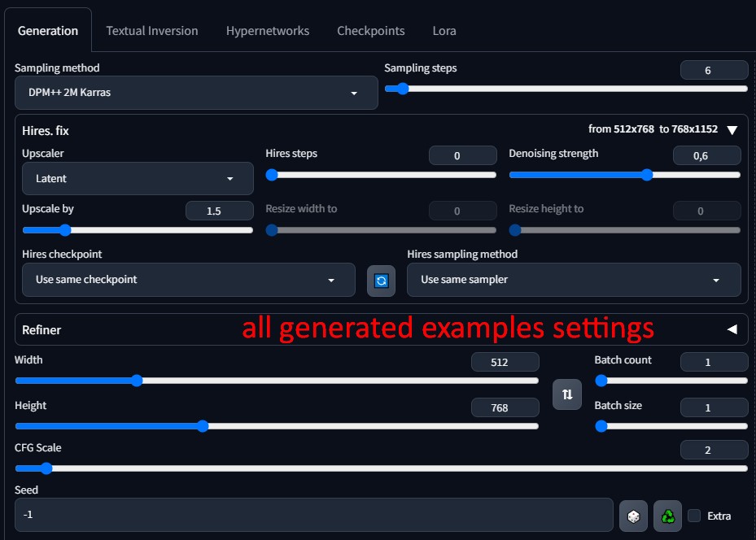
Task: Click the green recycle seed icon
Action: click(667, 516)
